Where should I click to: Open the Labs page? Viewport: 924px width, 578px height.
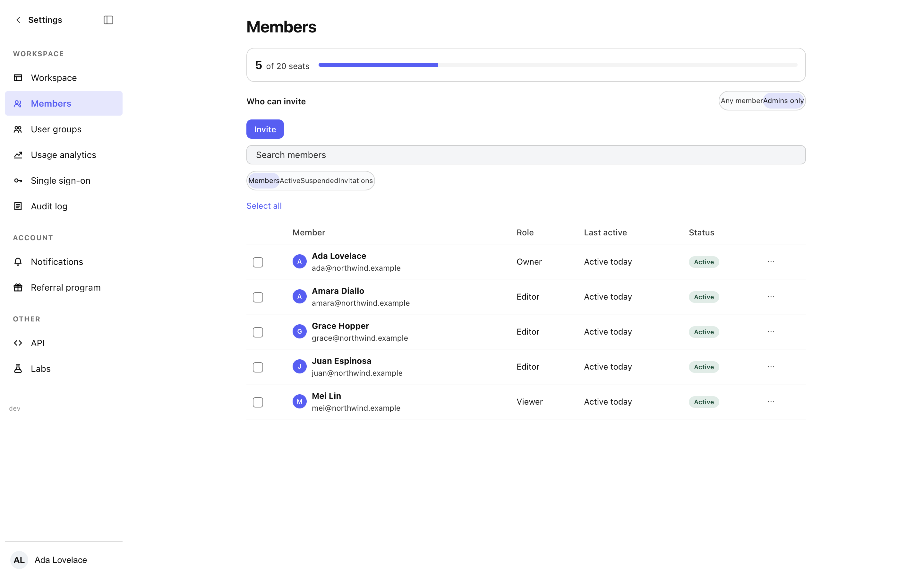(x=64, y=369)
